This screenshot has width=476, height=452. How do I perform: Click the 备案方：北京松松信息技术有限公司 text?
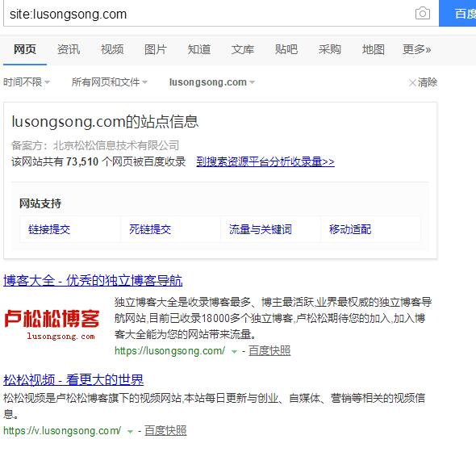[95, 145]
